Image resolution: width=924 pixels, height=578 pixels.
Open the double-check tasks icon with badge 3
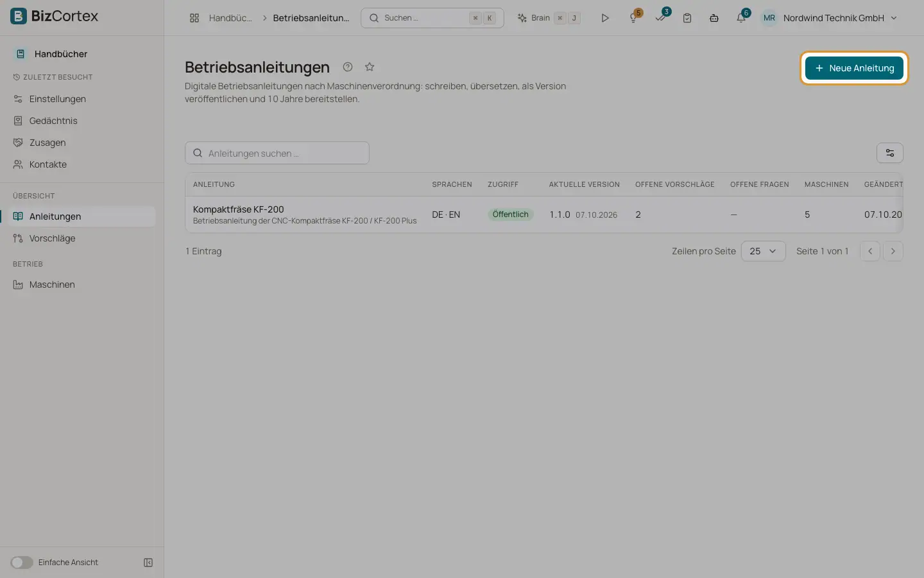661,17
